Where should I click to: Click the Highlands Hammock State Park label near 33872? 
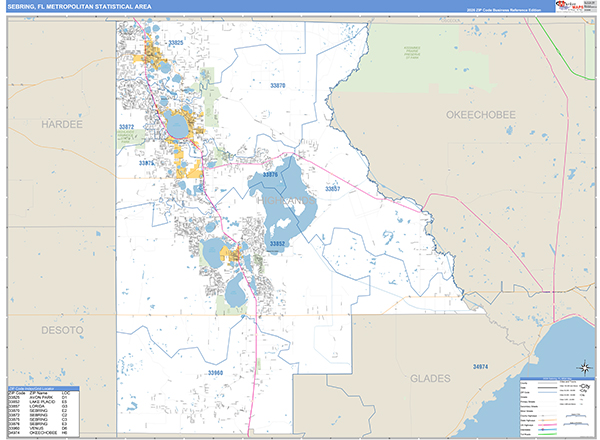[x=126, y=136]
